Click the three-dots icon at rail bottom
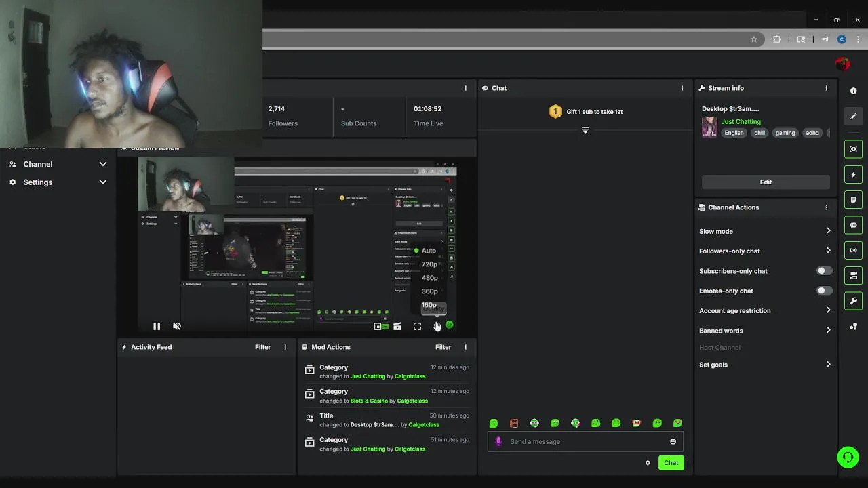Viewport: 868px width, 488px height. point(853,327)
